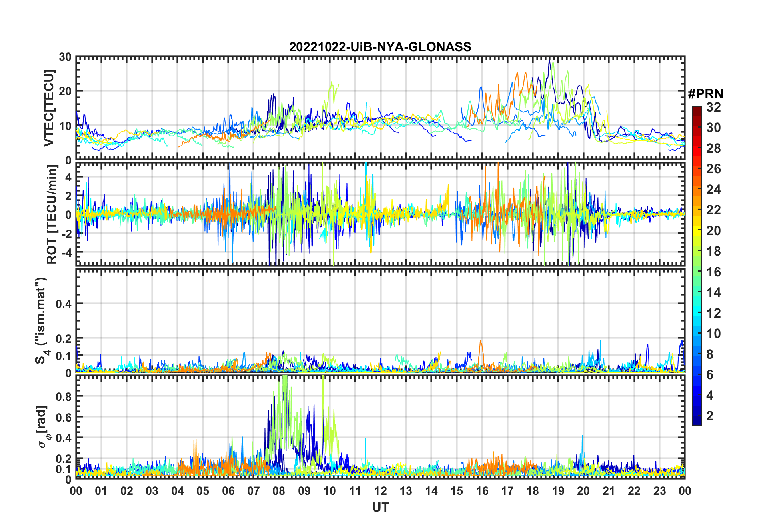The image size is (761, 532).
Task: Click the 12 hour tick label on x-axis
Action: click(380, 491)
